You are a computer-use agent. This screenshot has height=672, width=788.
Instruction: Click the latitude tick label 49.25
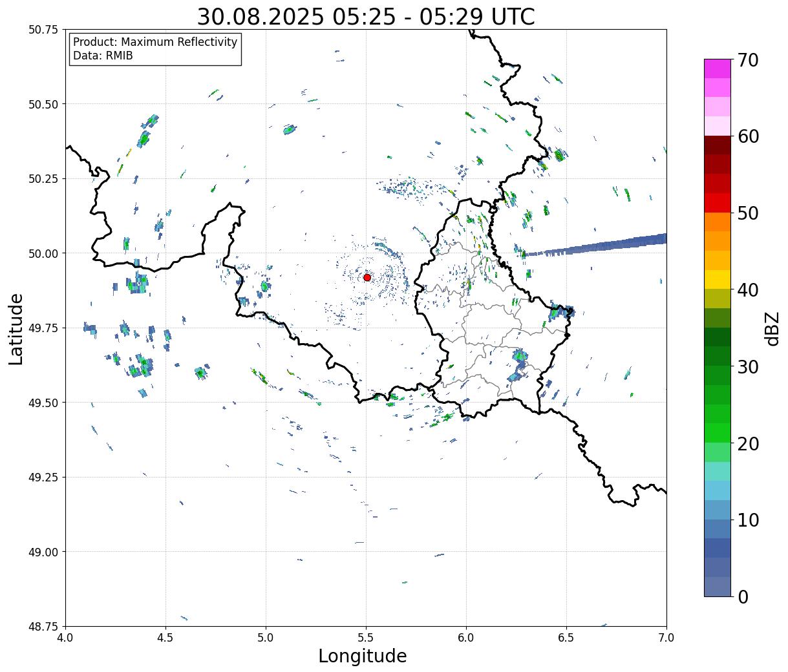(43, 478)
